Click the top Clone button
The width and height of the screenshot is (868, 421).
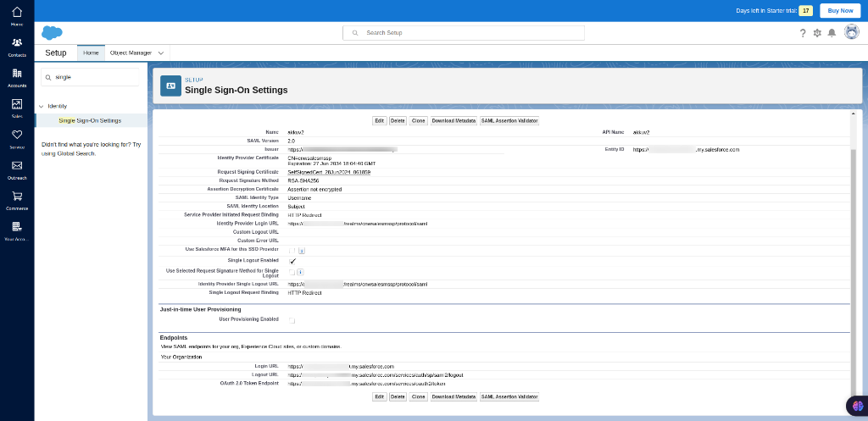(418, 120)
